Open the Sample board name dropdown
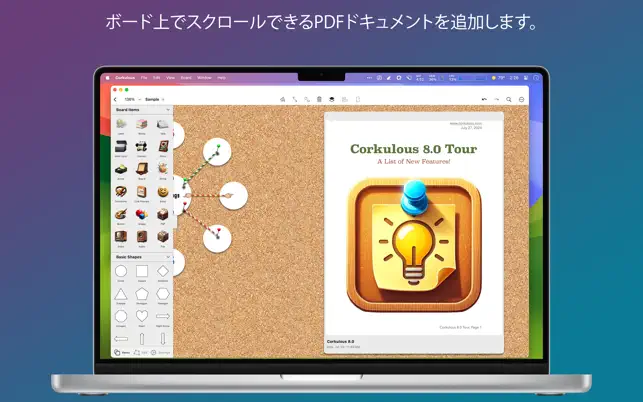Image resolution: width=643 pixels, height=402 pixels. click(155, 99)
